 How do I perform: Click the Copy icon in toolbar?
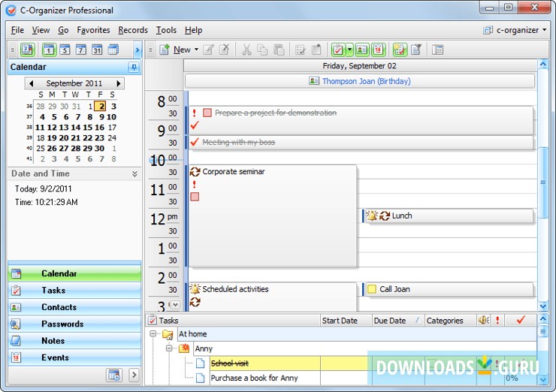pos(262,50)
